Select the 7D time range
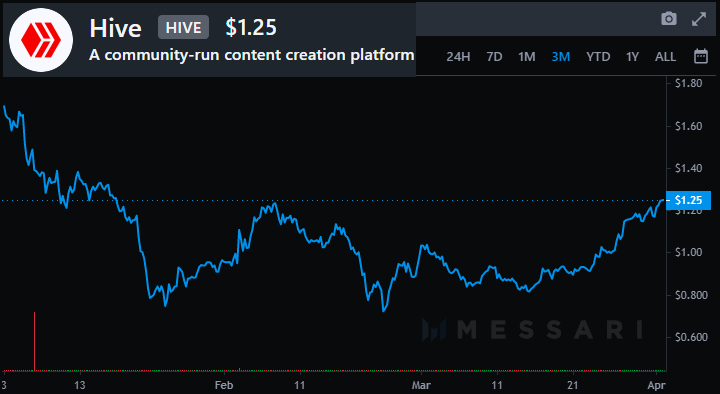 point(494,57)
